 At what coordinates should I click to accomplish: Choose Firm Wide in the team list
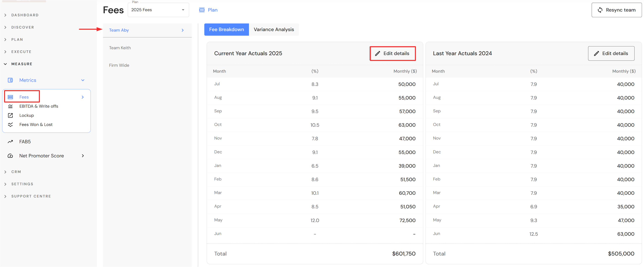pyautogui.click(x=119, y=65)
